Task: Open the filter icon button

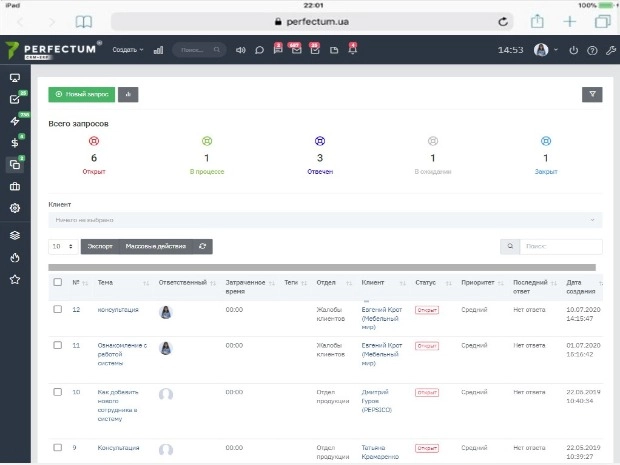Action: [592, 95]
